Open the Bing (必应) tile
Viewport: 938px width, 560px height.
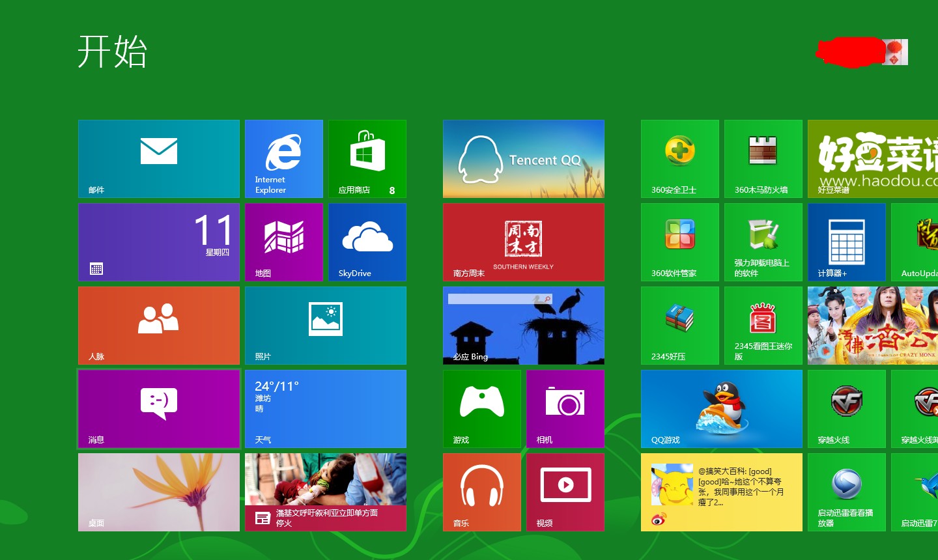click(x=524, y=326)
